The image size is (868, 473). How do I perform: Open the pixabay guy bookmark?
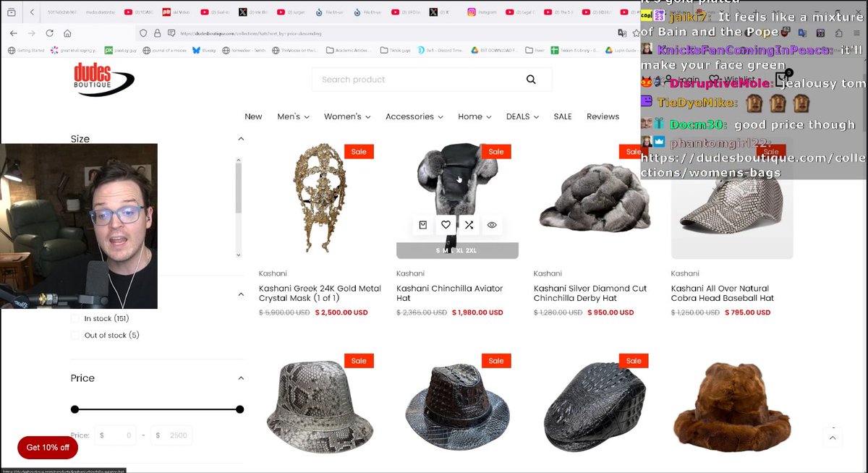[x=120, y=51]
